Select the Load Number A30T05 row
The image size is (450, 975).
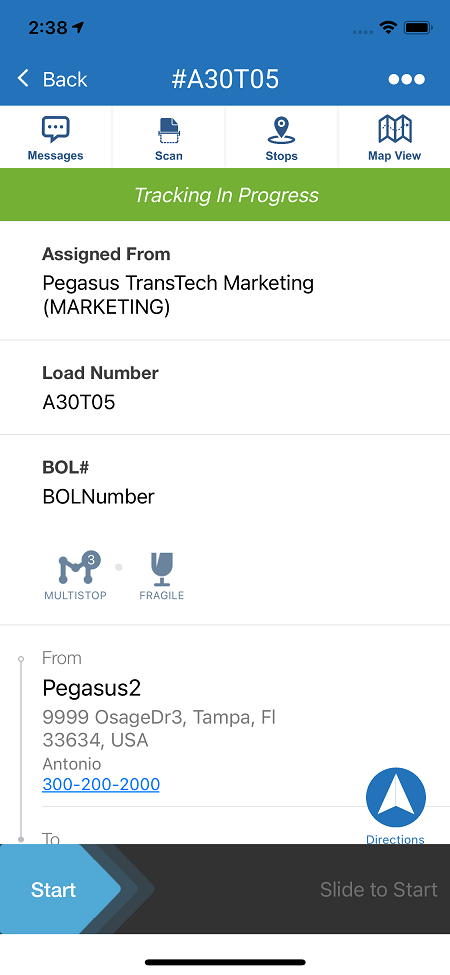(x=225, y=388)
